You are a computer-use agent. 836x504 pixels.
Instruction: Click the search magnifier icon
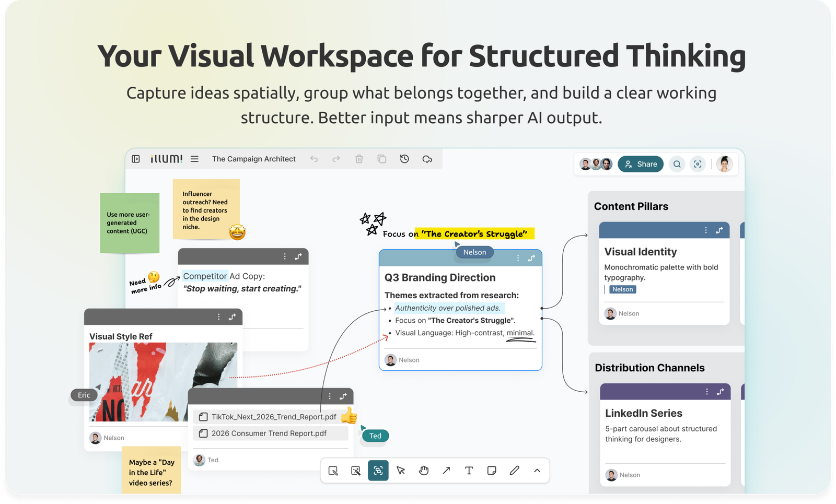(677, 164)
